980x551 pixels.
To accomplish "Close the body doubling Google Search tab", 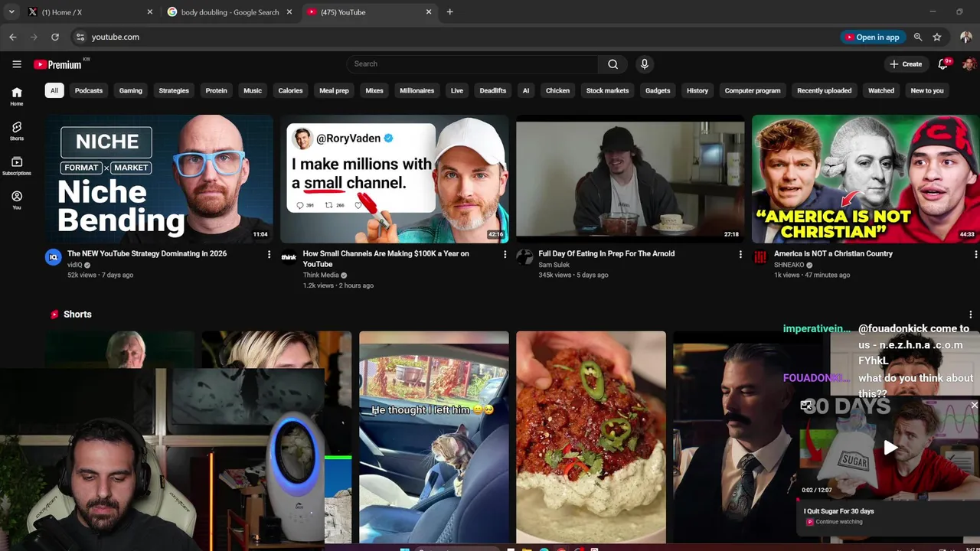I will [x=289, y=12].
